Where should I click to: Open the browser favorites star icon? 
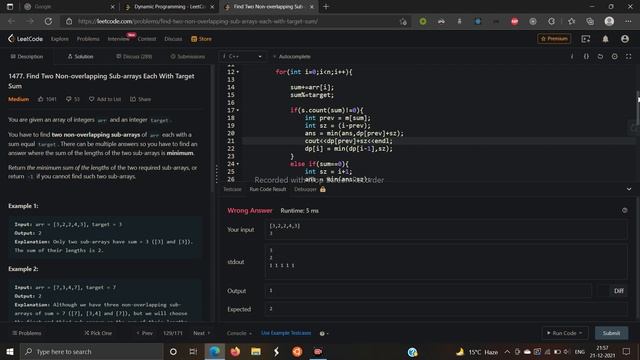click(571, 21)
